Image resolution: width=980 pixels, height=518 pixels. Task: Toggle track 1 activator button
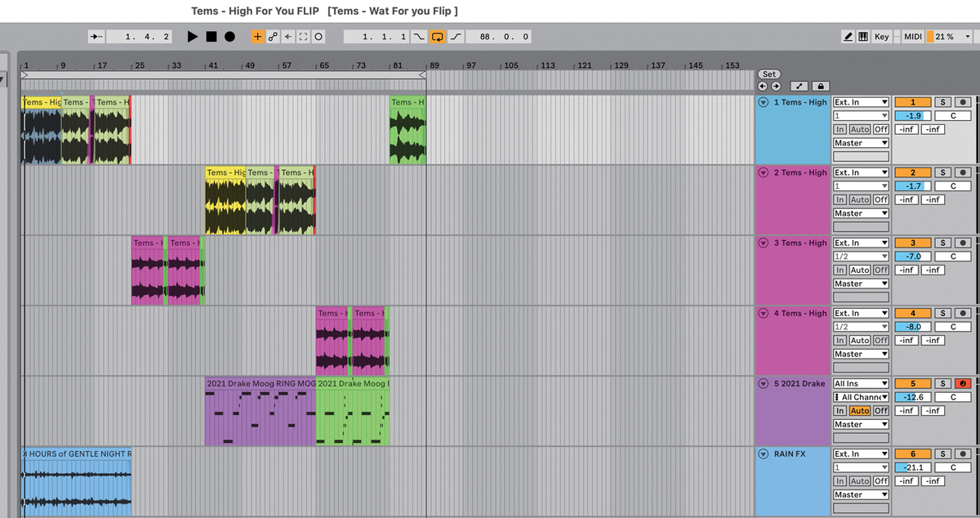click(913, 102)
